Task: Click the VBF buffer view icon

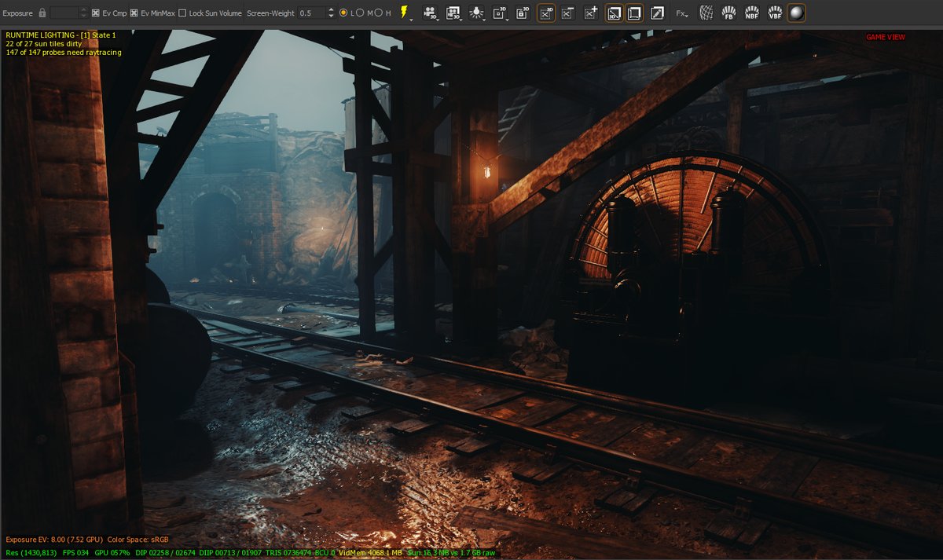Action: pyautogui.click(x=775, y=13)
